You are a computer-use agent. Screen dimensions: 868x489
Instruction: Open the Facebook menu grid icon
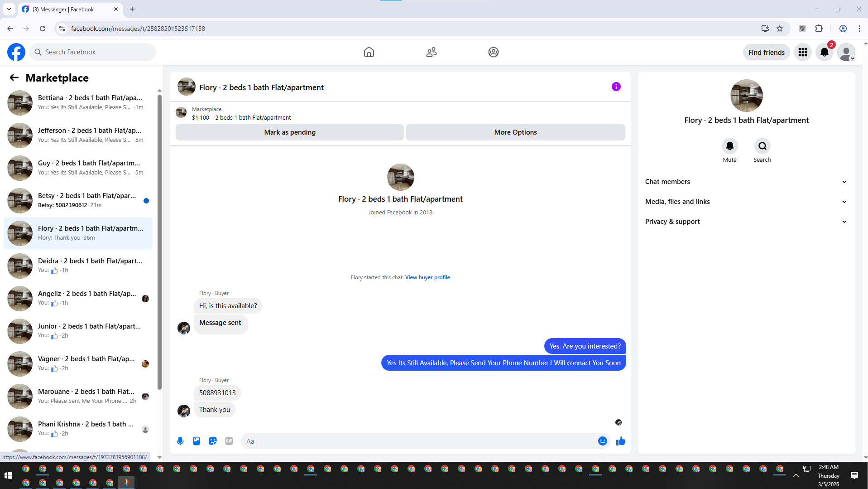click(803, 52)
